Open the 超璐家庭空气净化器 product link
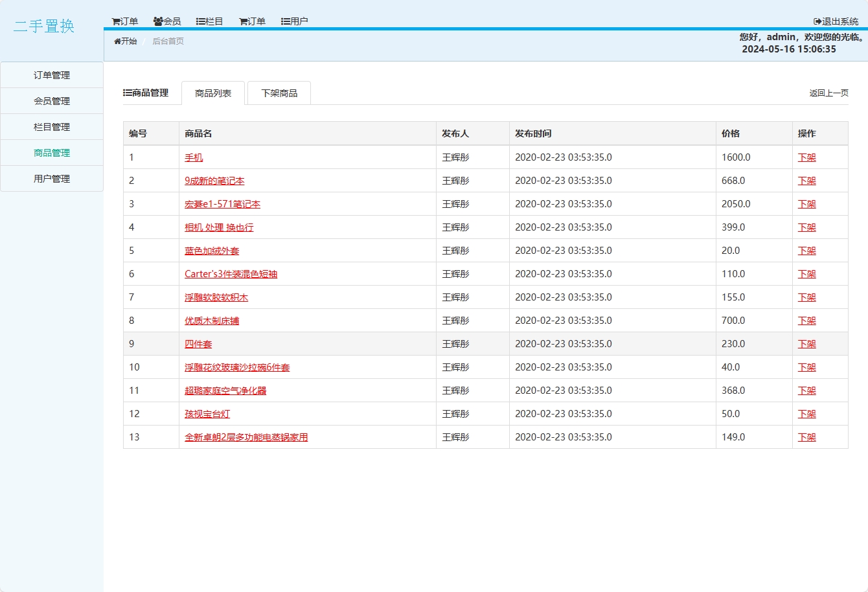868x592 pixels. (225, 391)
